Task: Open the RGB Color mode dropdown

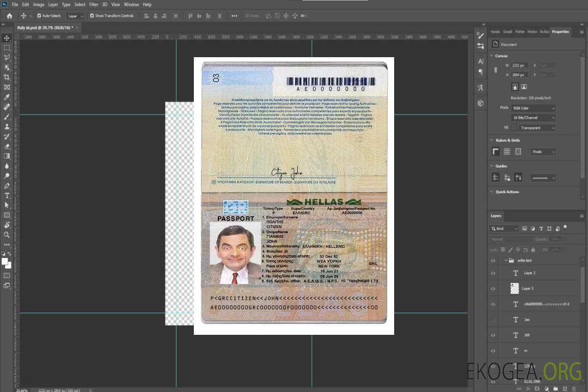Action: click(534, 108)
